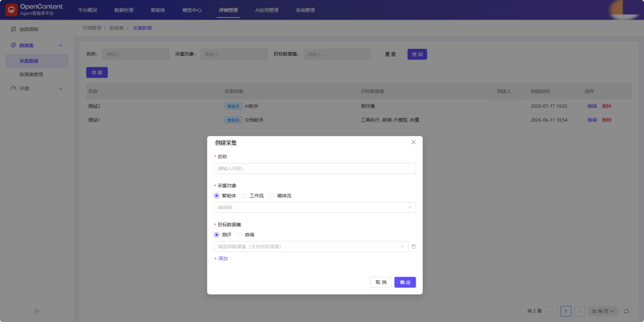Collapse the sidebar with the bottom icon
Screen dimensions: 644x322
pos(37,312)
